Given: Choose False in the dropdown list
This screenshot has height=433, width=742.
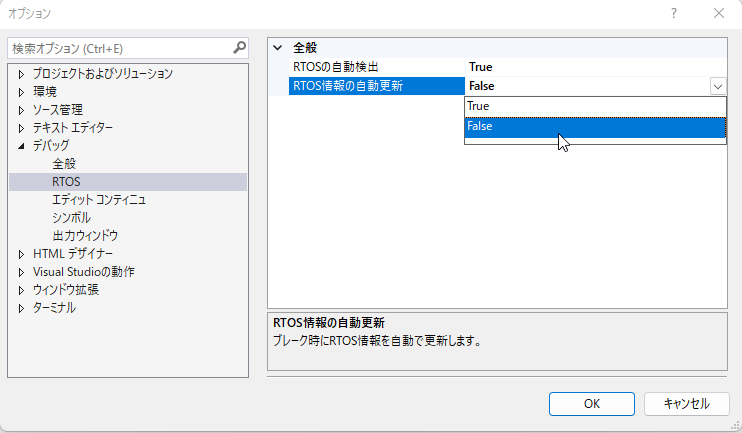Looking at the screenshot, I should 594,126.
